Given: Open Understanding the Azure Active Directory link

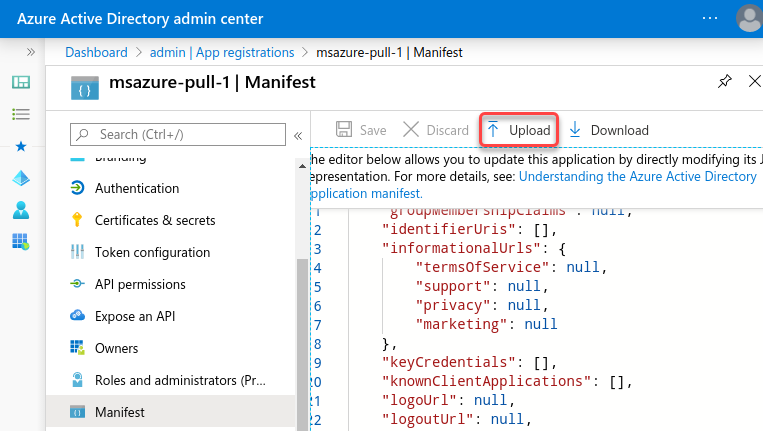Looking at the screenshot, I should [x=638, y=176].
